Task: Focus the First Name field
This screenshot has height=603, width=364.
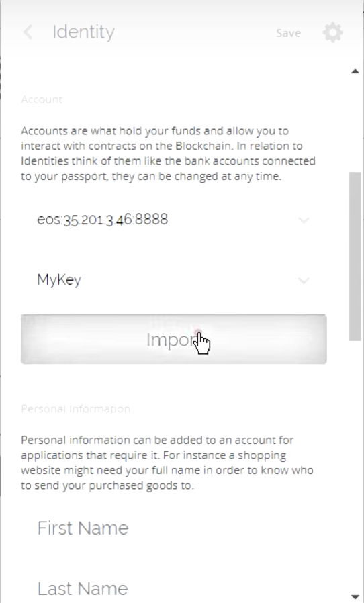Action: click(173, 528)
